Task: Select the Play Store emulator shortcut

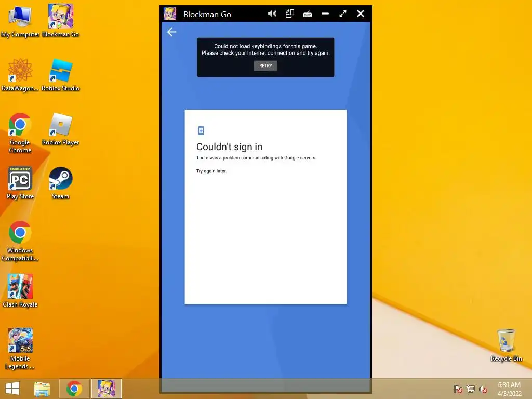Action: click(20, 183)
